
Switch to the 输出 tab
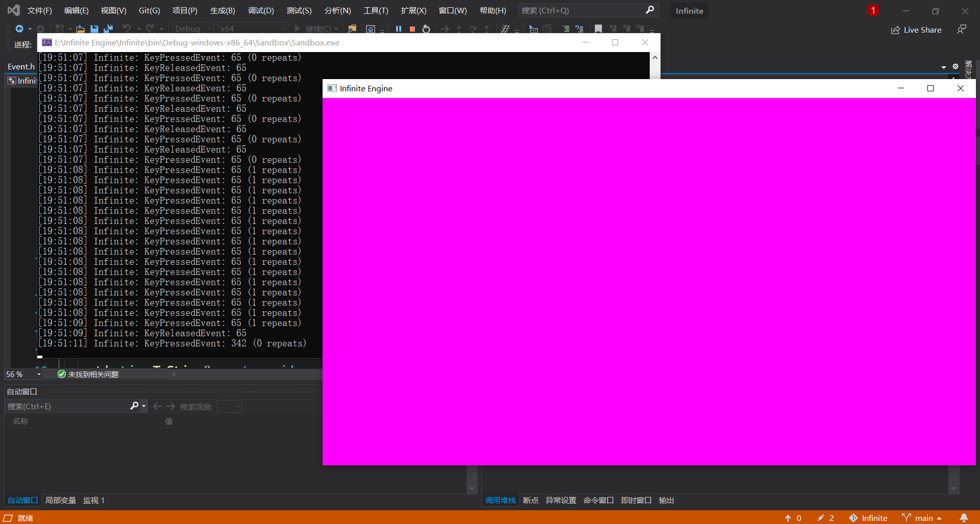(x=667, y=501)
